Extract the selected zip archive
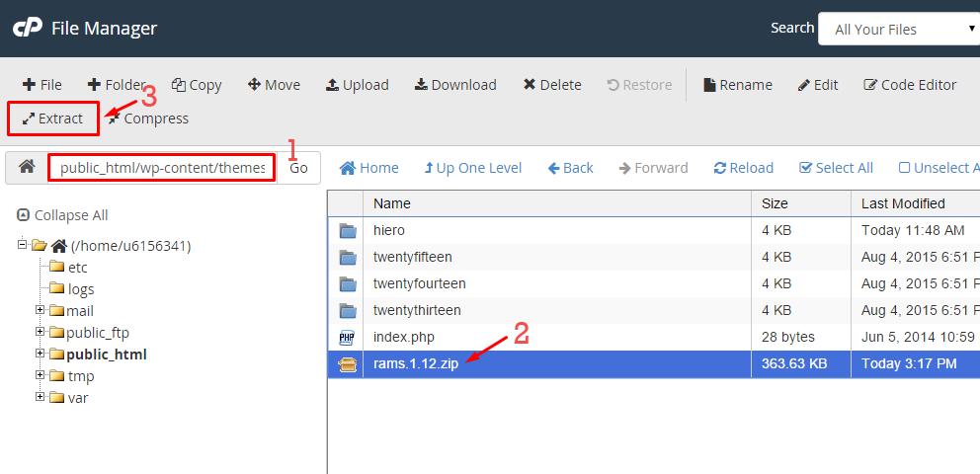 (53, 118)
